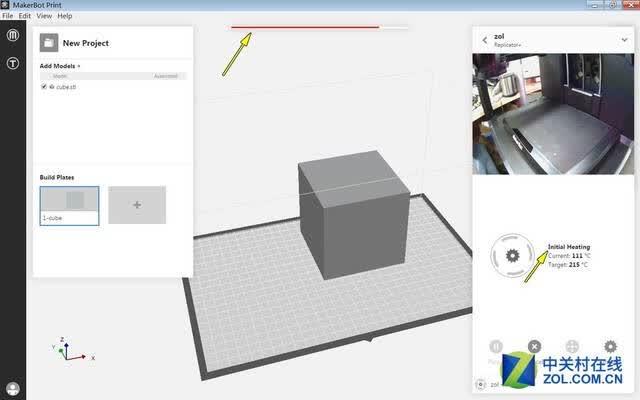Expand the zol printer panel chevron
Viewport: 640px width, 400px height.
tap(624, 40)
